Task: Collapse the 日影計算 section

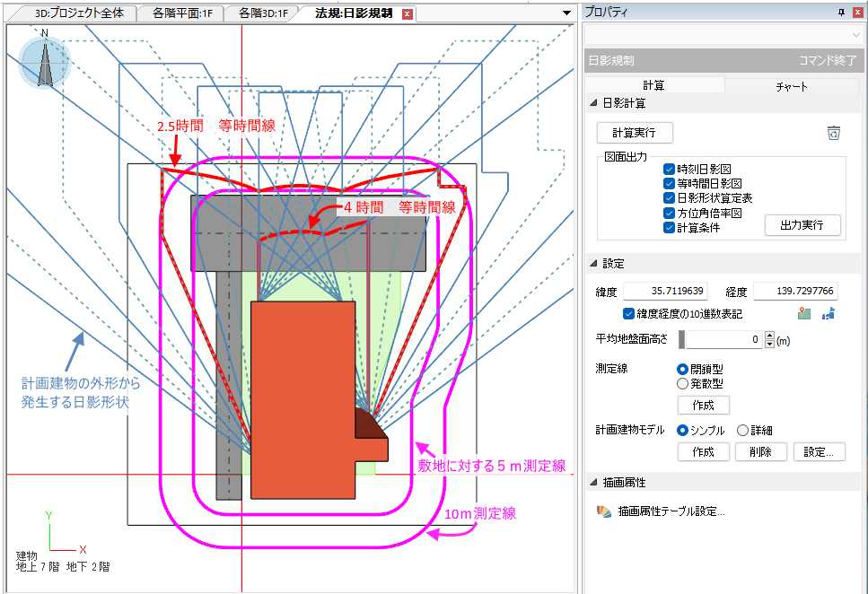Action: pos(593,103)
